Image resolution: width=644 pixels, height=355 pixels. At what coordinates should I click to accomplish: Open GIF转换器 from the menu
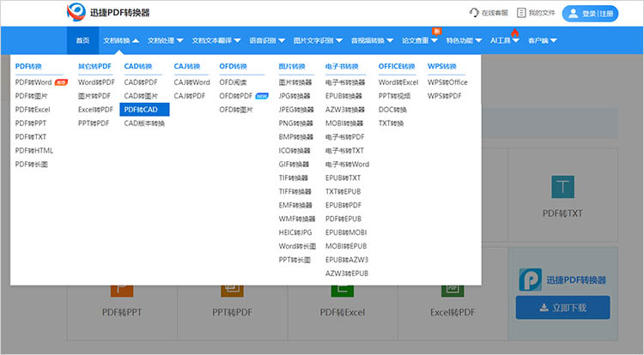tap(294, 164)
